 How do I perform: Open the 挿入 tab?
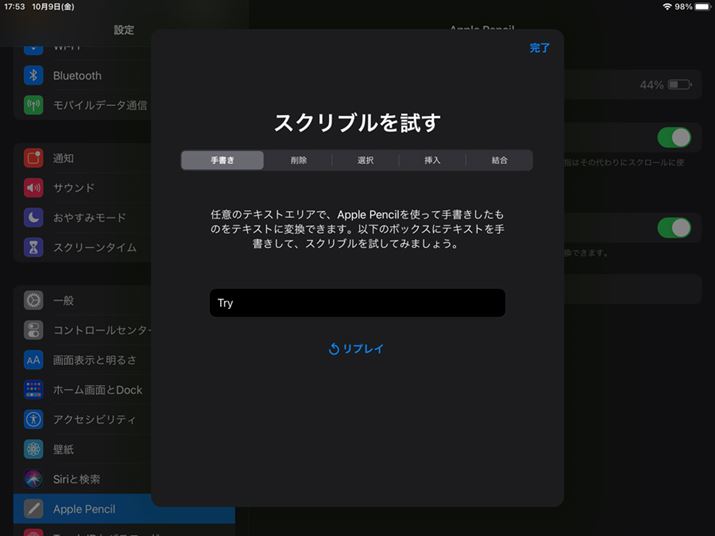pyautogui.click(x=432, y=160)
